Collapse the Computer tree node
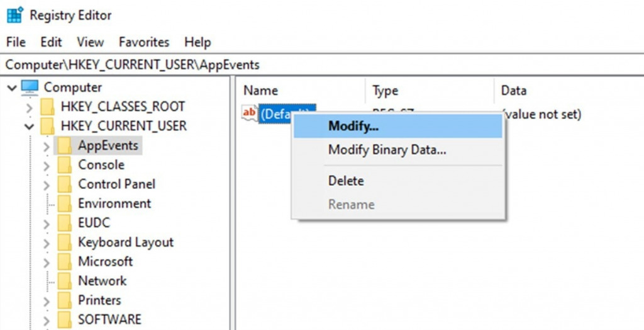Image resolution: width=644 pixels, height=330 pixels. (12, 88)
